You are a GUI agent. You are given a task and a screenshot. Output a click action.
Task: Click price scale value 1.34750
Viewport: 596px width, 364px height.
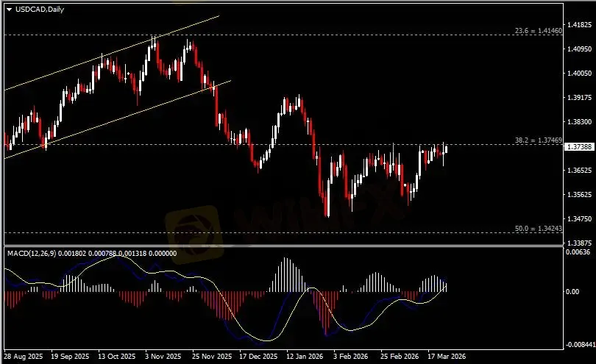(579, 219)
